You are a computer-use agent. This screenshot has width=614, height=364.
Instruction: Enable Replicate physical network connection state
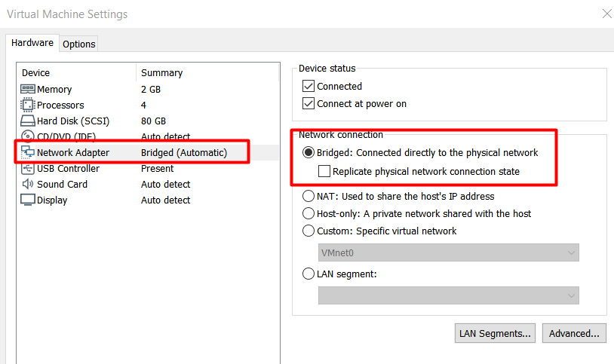[324, 171]
